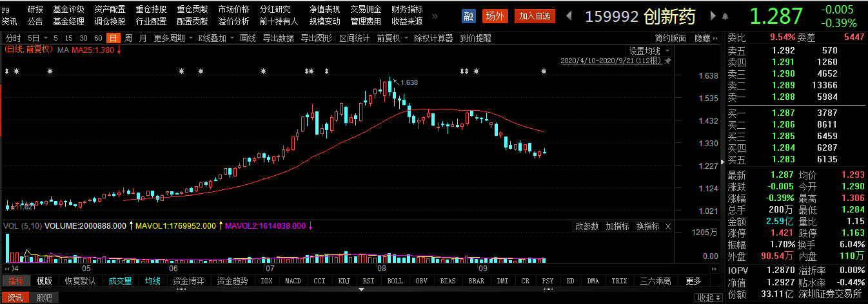
Task: Click the 买一 price 1.287
Action: tap(784, 113)
